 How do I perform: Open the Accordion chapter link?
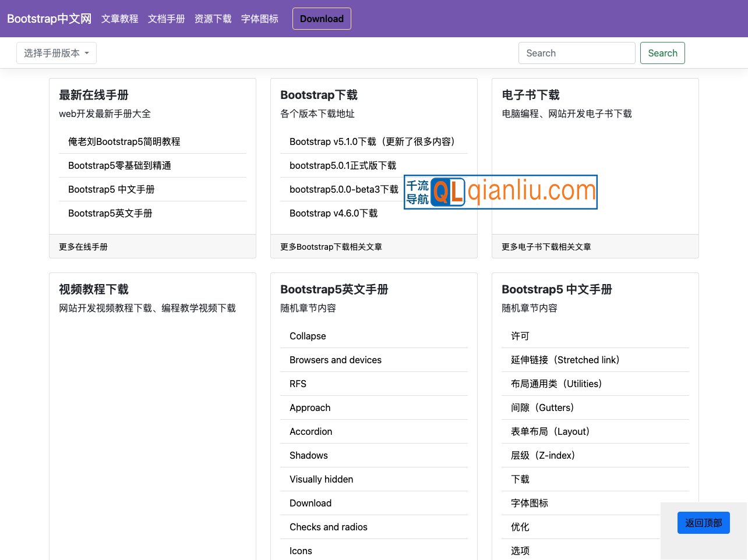click(x=311, y=431)
